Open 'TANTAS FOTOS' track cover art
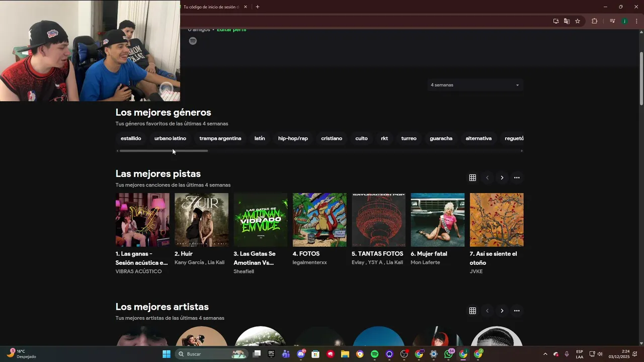 coord(378,220)
